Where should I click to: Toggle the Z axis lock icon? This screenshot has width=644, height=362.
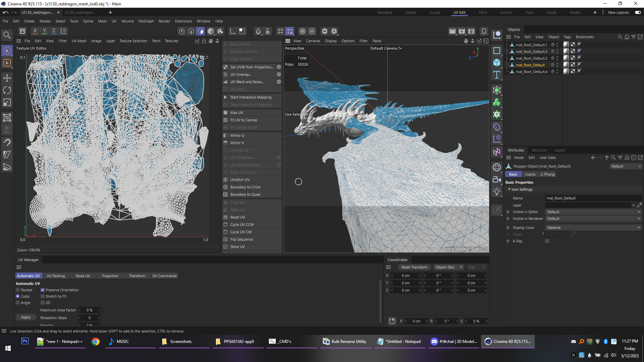point(54,31)
